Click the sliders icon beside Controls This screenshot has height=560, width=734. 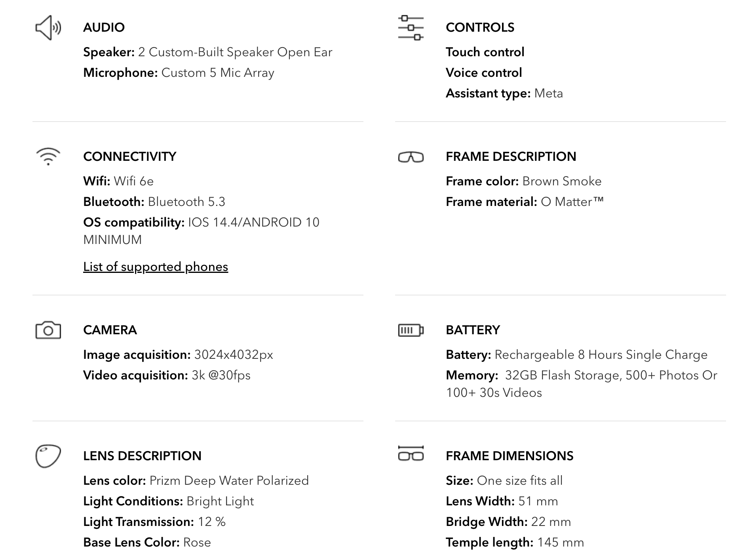pos(411,28)
